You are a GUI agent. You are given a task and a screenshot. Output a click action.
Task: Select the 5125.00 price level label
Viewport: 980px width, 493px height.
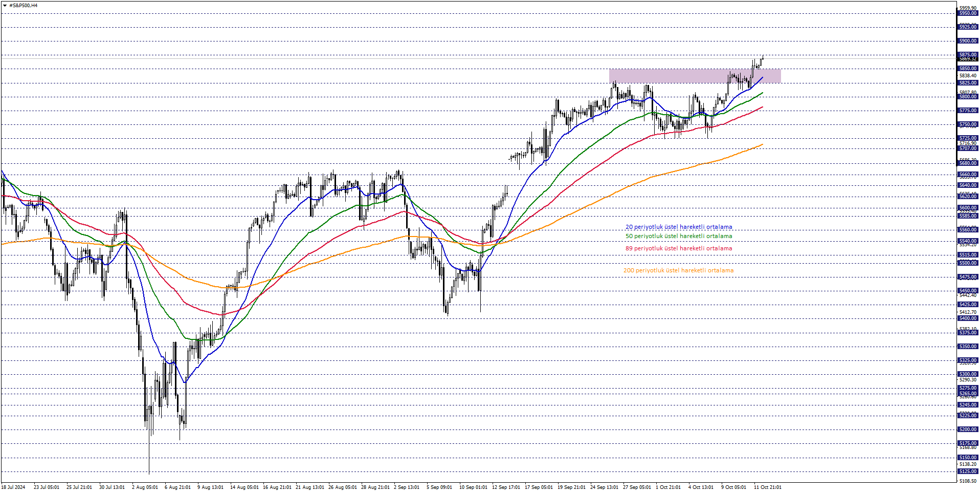[x=967, y=471]
